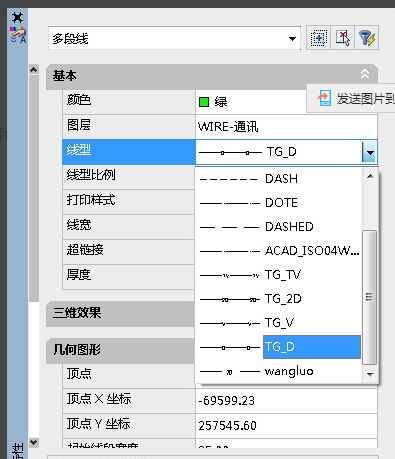Click the green color swatch for 颜色
Screen dimensions: 395x459
(x=204, y=102)
